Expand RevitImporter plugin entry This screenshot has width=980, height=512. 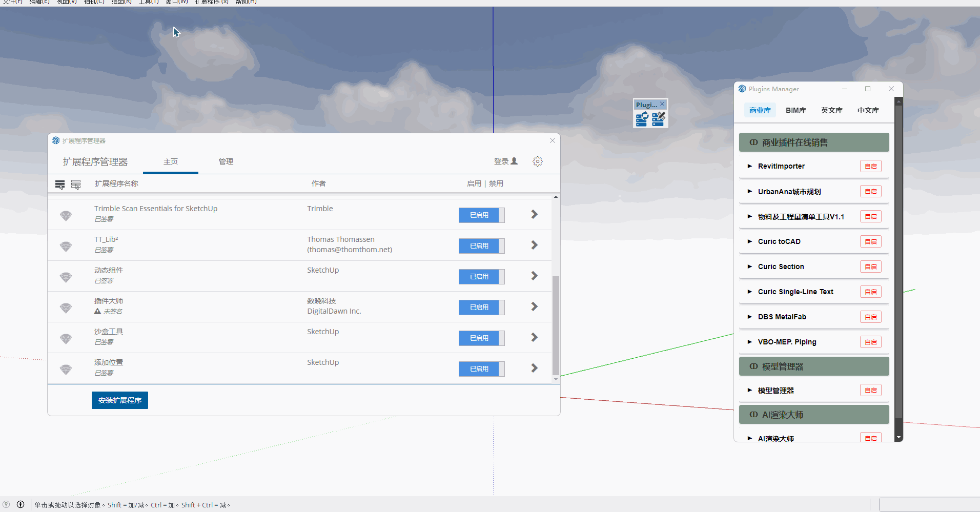(750, 166)
